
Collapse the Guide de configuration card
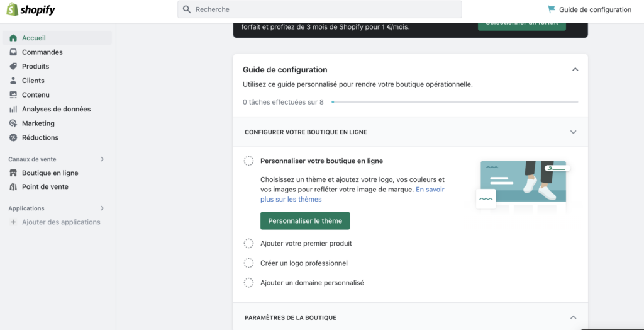pyautogui.click(x=575, y=70)
